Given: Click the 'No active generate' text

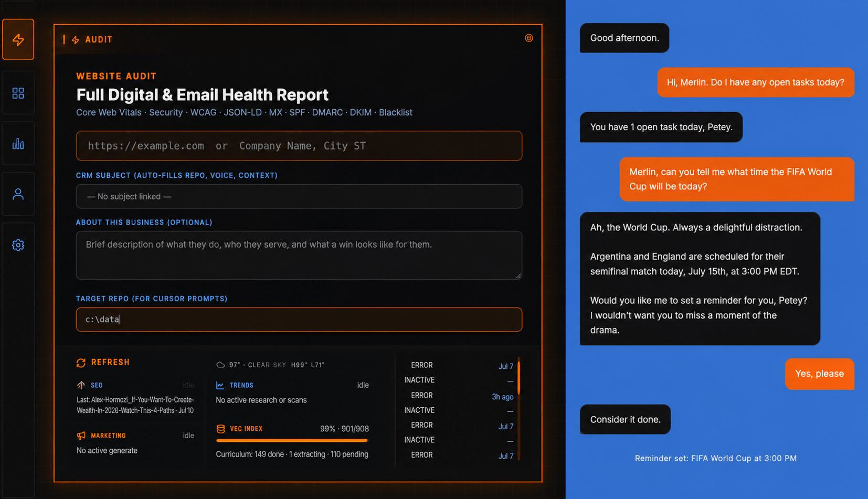Looking at the screenshot, I should tap(107, 450).
